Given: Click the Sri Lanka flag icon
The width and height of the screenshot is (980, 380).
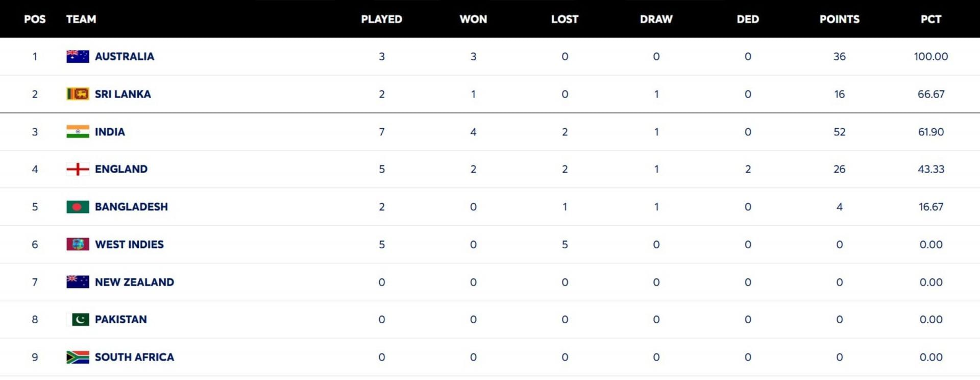Looking at the screenshot, I should 78,94.
